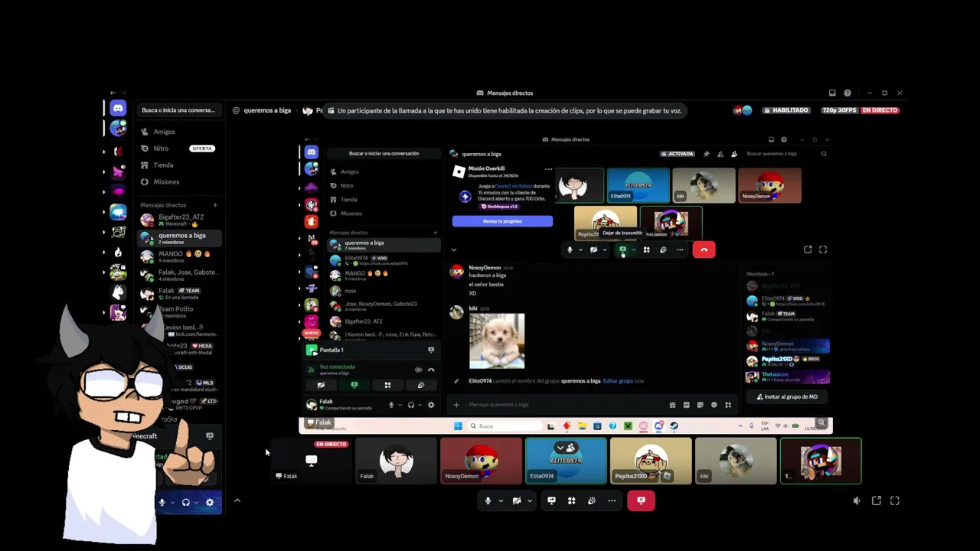The width and height of the screenshot is (980, 551).
Task: Click the Windows Start icon in the shared taskbar
Action: click(458, 426)
